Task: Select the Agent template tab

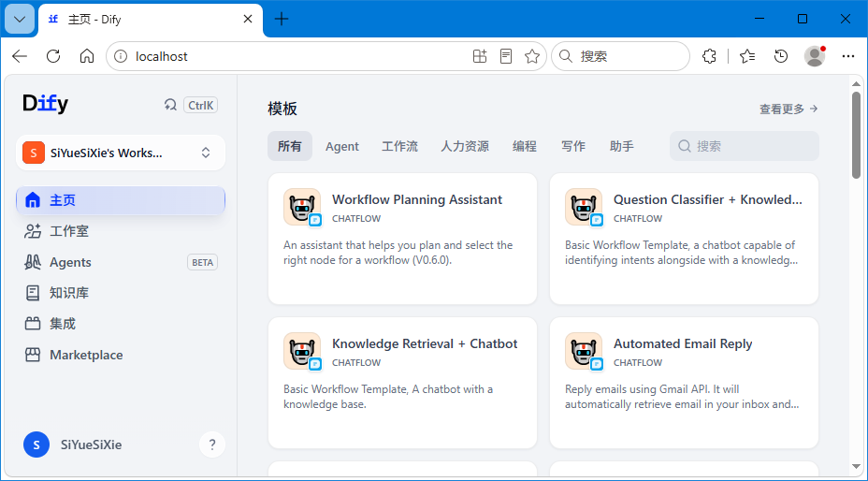Action: click(342, 146)
